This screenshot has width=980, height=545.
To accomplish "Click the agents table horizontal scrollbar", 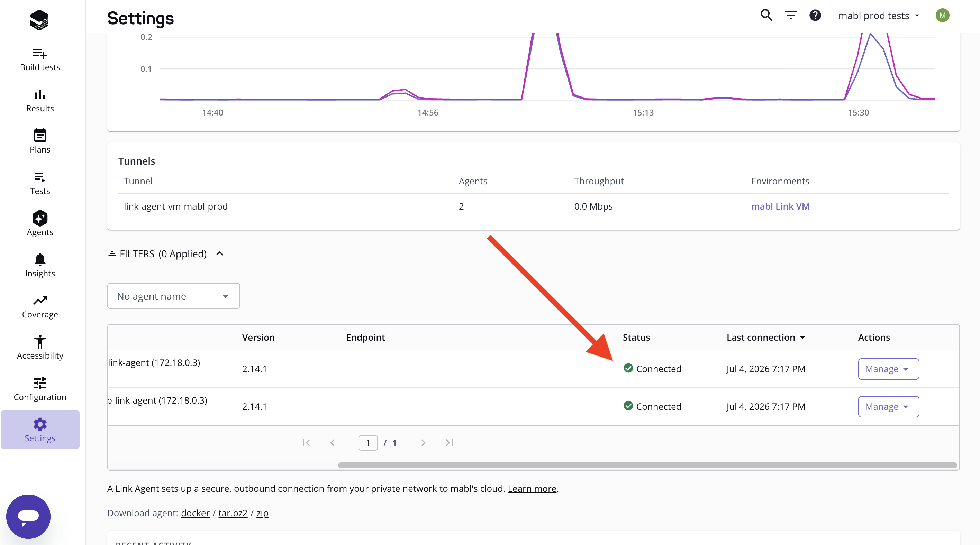I will click(647, 465).
